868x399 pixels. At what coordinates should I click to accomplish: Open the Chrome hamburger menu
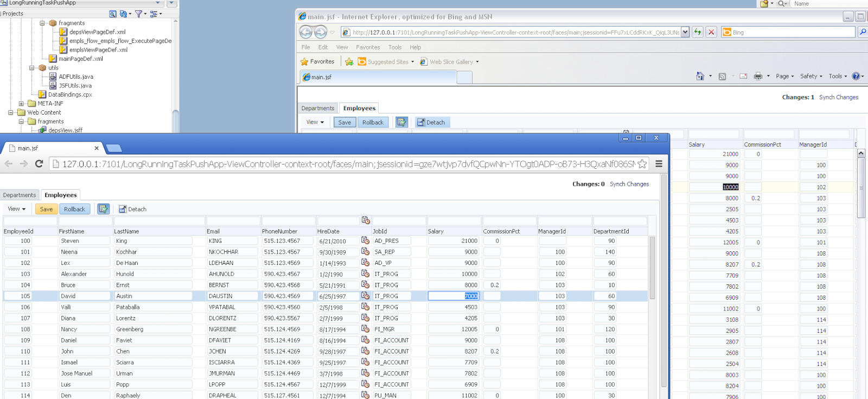click(x=659, y=163)
